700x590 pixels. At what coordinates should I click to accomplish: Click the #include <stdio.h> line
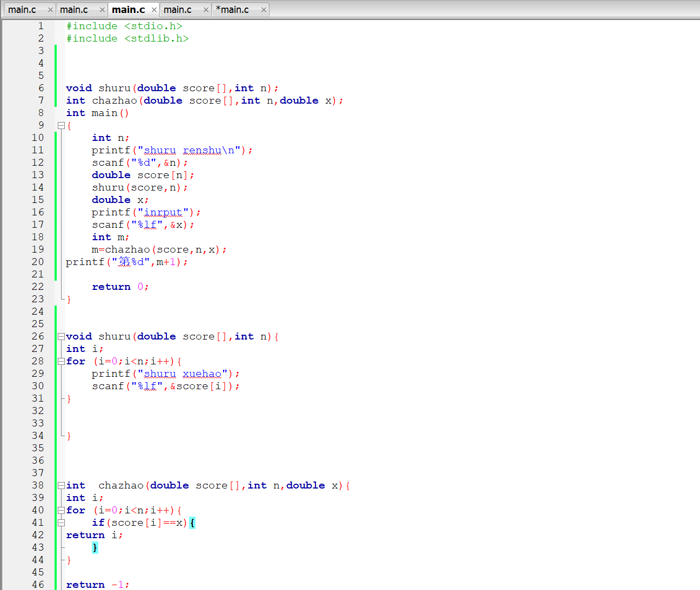pyautogui.click(x=124, y=26)
